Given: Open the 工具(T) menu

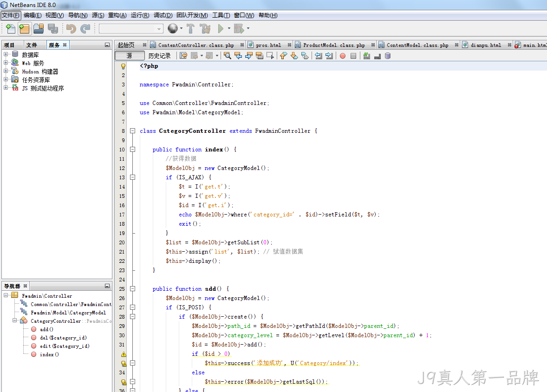Looking at the screenshot, I should point(221,15).
